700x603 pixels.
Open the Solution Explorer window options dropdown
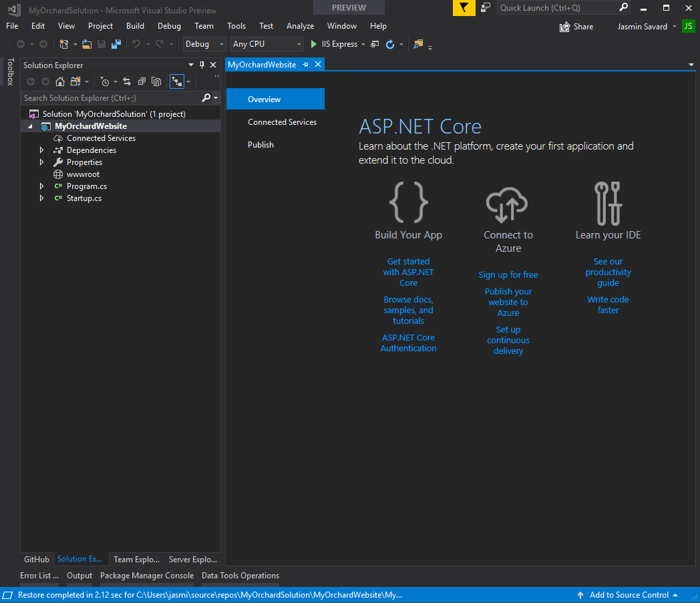[x=190, y=65]
